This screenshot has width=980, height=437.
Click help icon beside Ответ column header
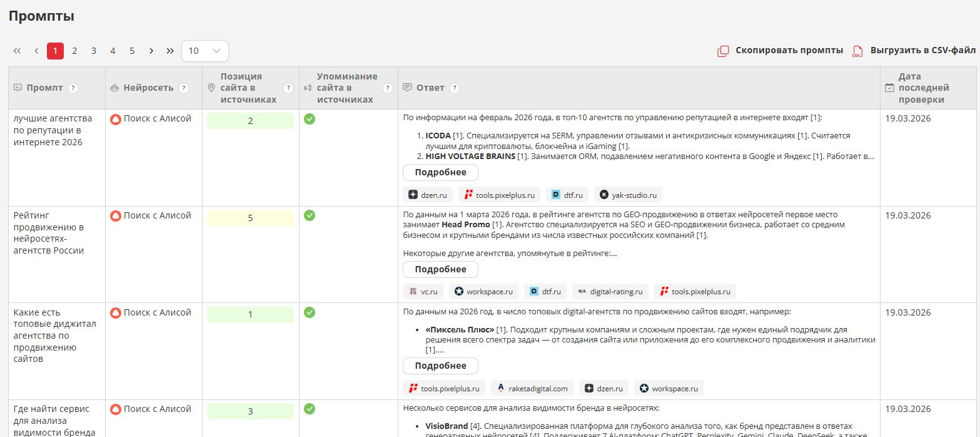[455, 88]
